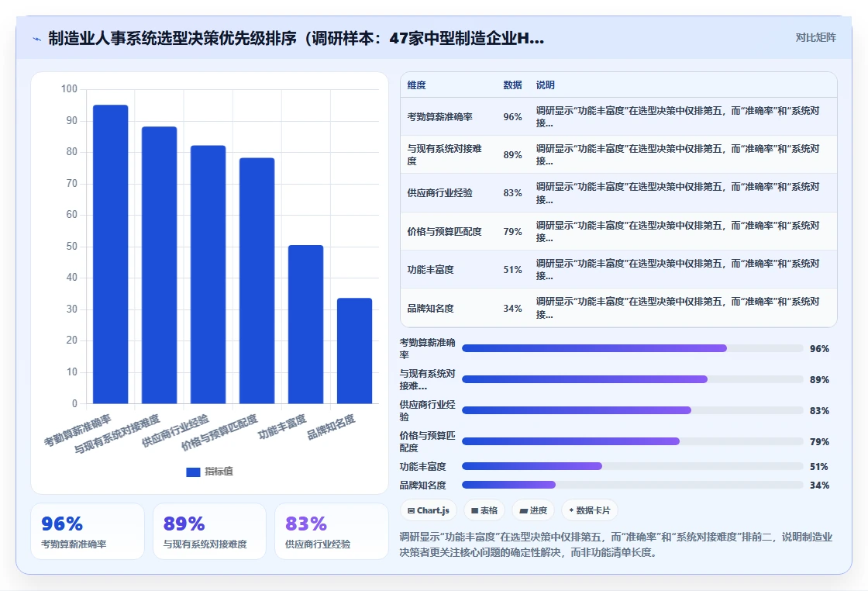
Task: Click the y-axis value 50
Action: pos(72,246)
